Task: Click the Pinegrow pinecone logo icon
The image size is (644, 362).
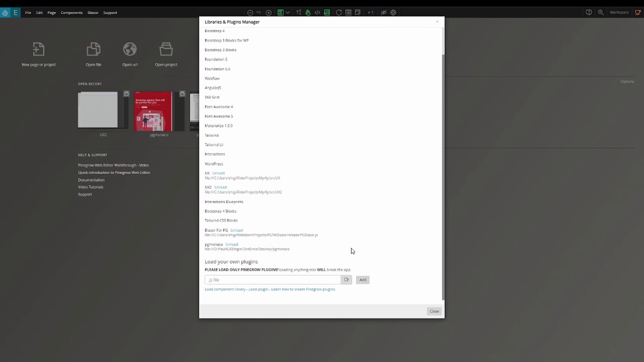Action: point(5,13)
